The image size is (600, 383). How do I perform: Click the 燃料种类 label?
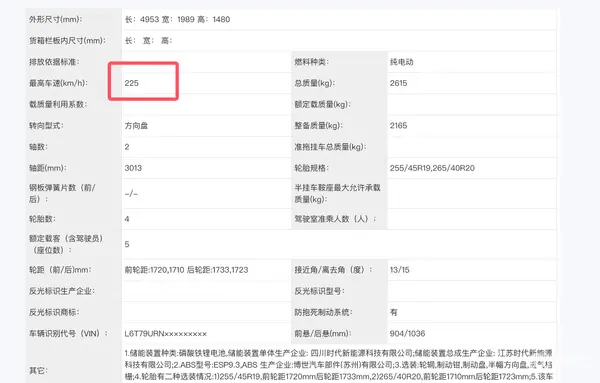coord(311,62)
